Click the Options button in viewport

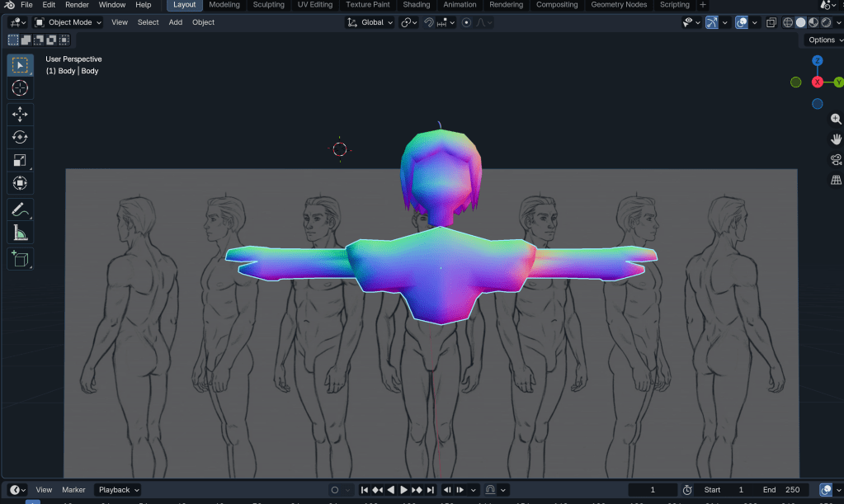823,40
